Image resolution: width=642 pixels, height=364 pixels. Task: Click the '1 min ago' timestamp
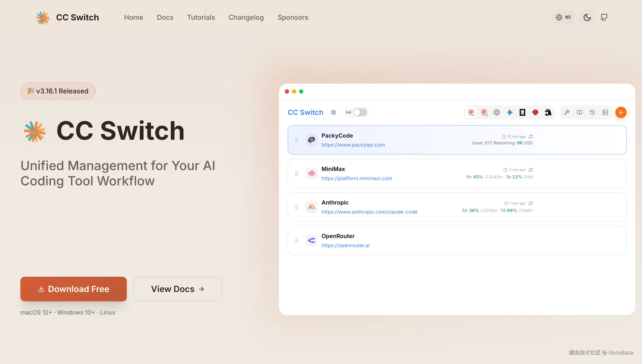[518, 203]
